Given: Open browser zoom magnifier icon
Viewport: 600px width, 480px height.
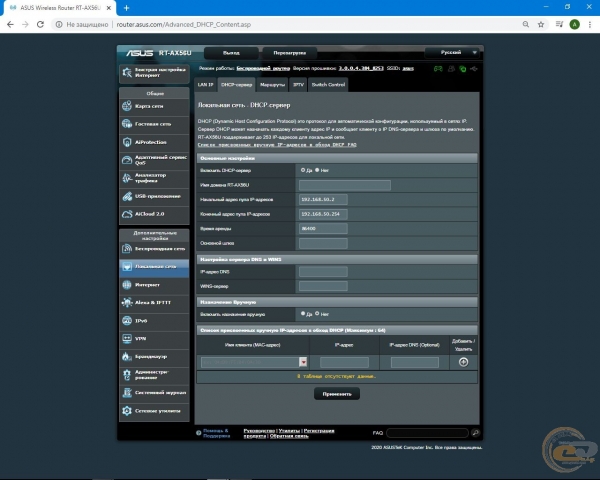Looking at the screenshot, I should tap(526, 24).
